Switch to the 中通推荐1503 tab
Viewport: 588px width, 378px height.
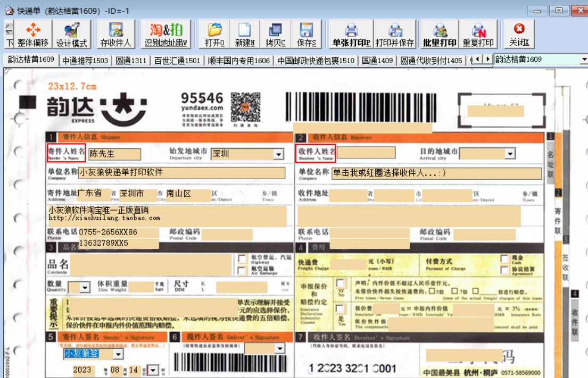pos(85,60)
